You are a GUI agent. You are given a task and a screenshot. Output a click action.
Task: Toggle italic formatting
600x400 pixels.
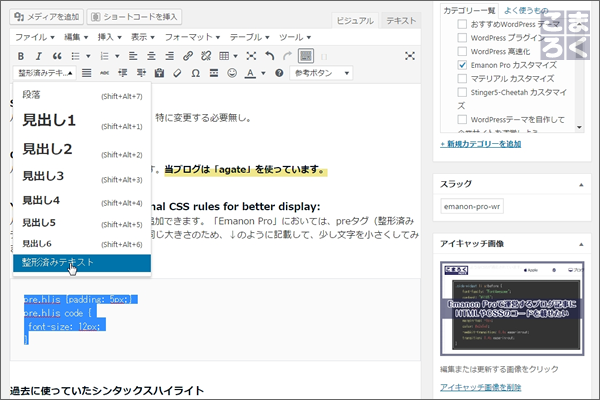38,56
